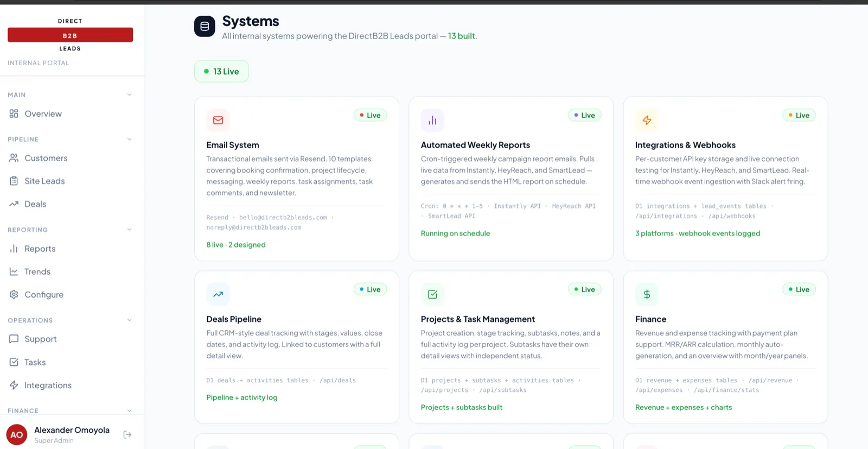Image resolution: width=868 pixels, height=449 pixels.
Task: Click the Deals Pipeline trend arrow icon
Action: 218,294
